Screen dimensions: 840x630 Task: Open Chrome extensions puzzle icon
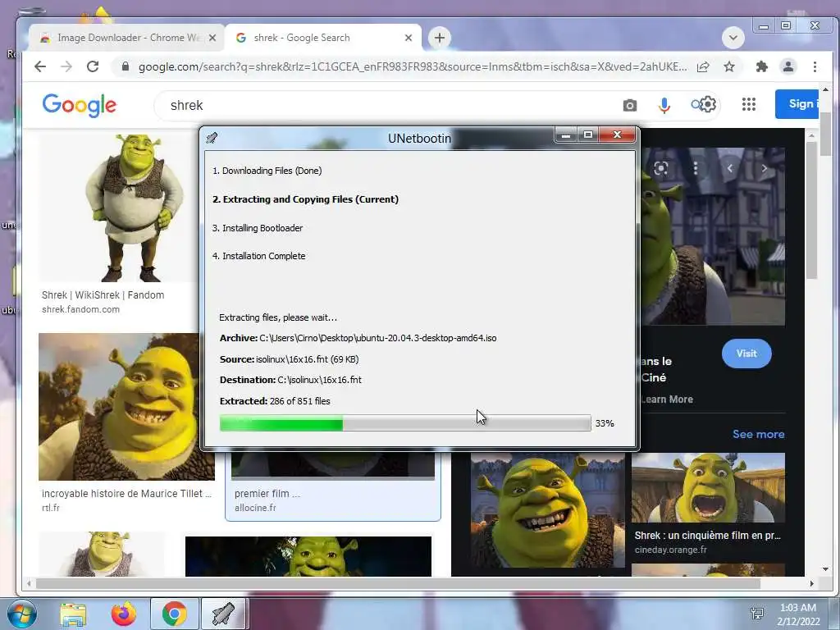[761, 66]
